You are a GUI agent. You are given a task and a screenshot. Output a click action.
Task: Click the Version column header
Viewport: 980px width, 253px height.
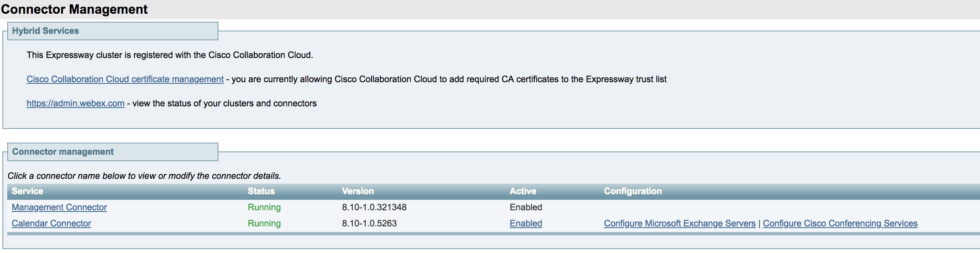click(358, 191)
